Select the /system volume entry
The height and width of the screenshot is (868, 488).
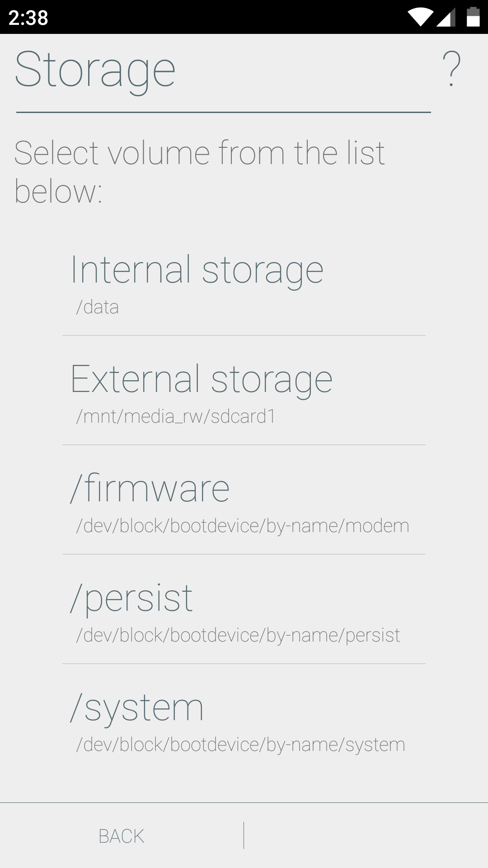tap(137, 708)
